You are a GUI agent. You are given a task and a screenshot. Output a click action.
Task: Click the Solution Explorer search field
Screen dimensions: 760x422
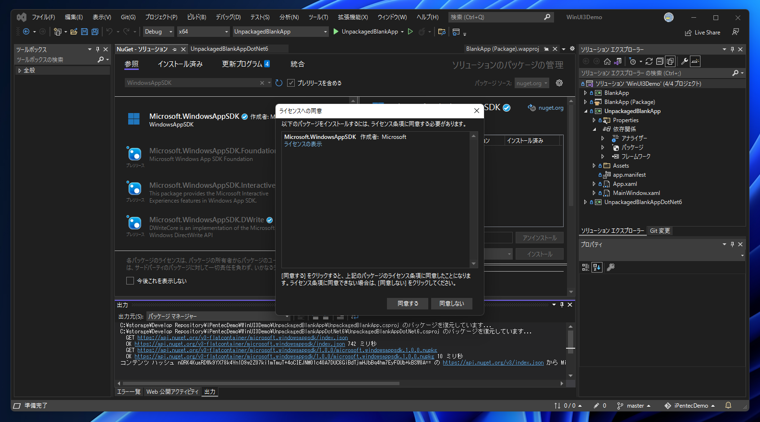(x=655, y=73)
